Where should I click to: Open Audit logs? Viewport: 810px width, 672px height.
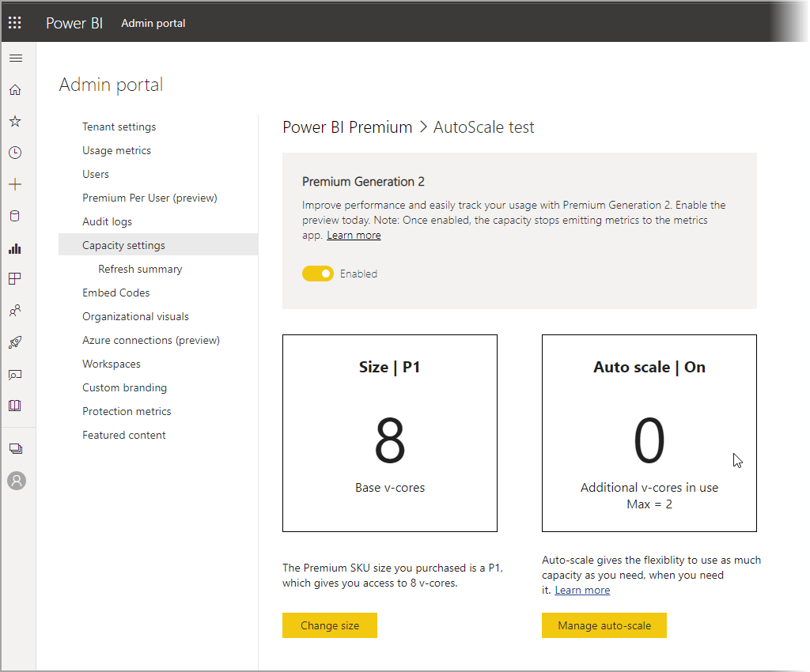click(x=107, y=222)
